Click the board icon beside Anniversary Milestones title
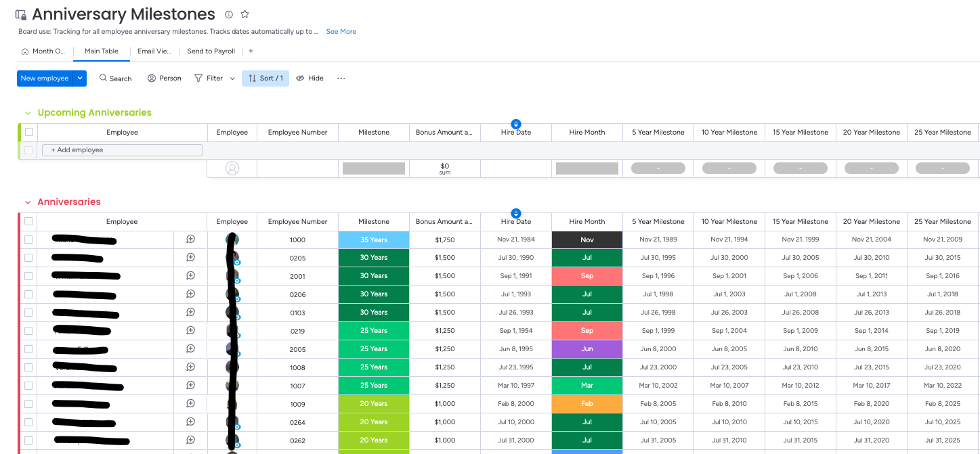This screenshot has height=454, width=980. pos(21,14)
